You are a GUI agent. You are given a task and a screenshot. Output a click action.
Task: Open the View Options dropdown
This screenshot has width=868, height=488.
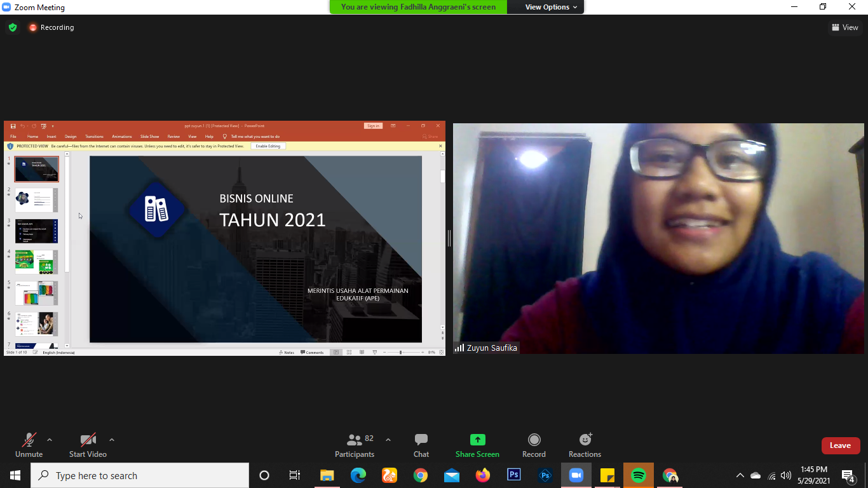pos(550,7)
